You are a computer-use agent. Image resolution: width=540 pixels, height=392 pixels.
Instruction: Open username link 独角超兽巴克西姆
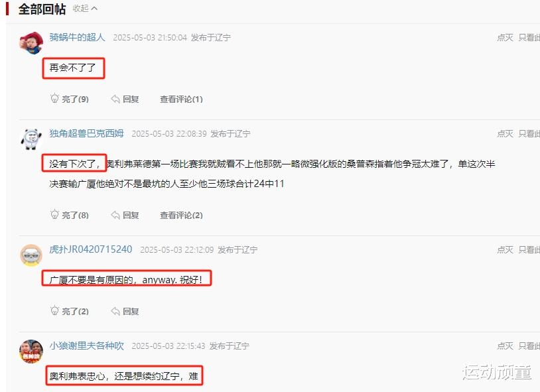click(x=86, y=133)
